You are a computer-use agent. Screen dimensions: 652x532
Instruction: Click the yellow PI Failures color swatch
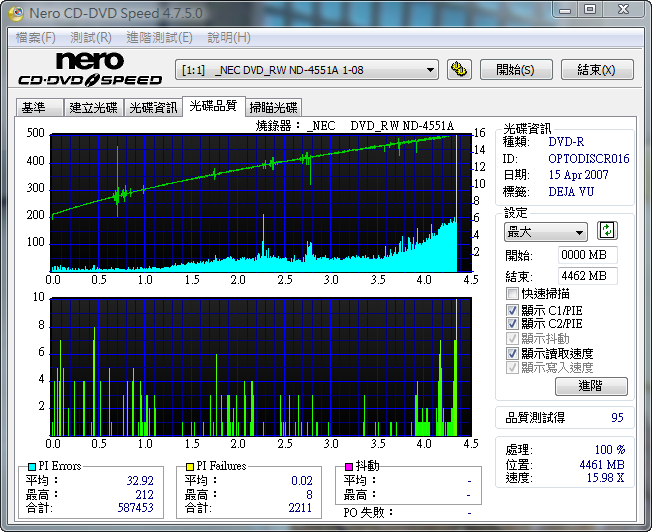click(190, 466)
